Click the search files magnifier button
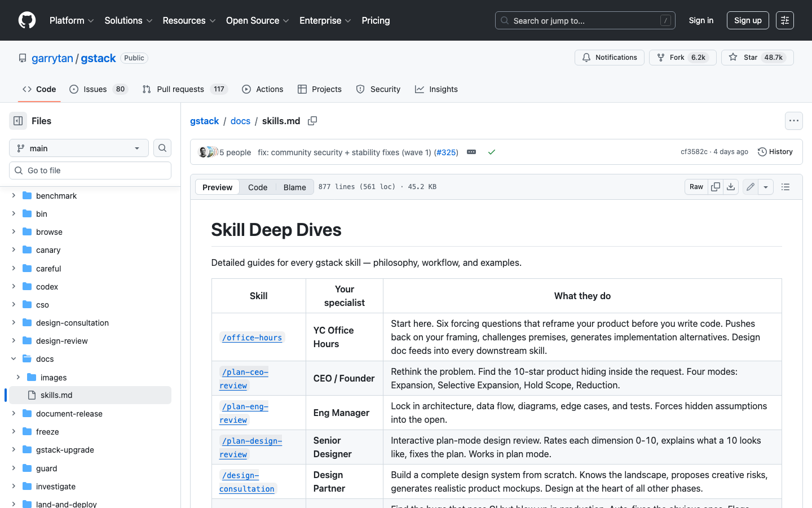The image size is (812, 508). click(x=162, y=148)
